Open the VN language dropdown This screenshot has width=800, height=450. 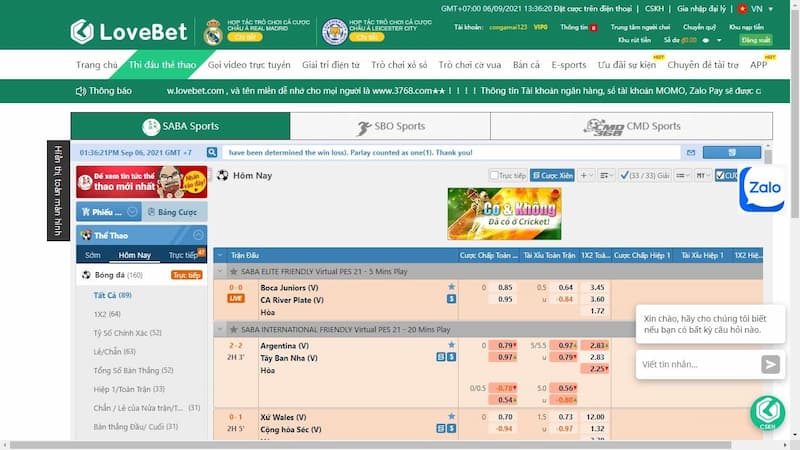point(770,9)
